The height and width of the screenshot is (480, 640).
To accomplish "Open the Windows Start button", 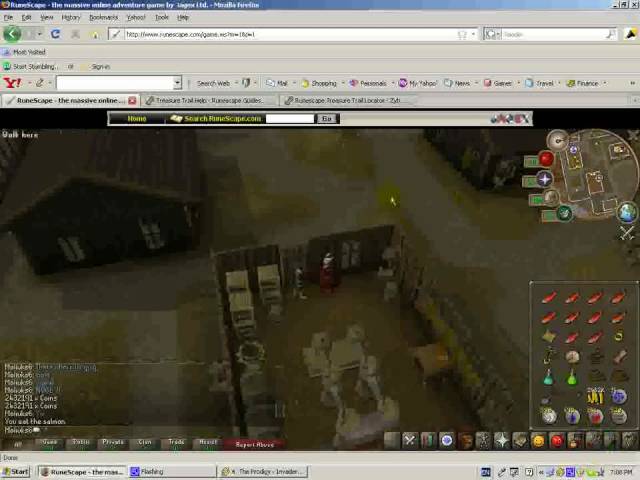I will (16, 472).
